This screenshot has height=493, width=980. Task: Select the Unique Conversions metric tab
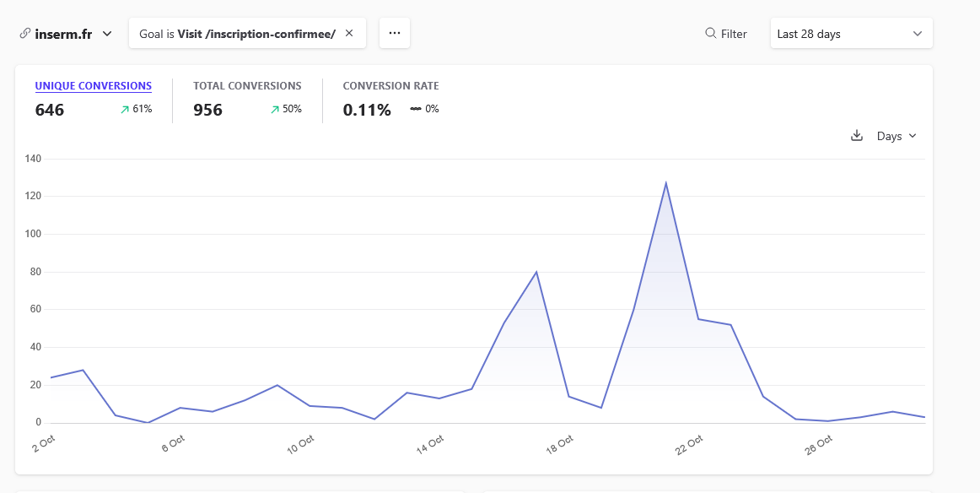point(93,86)
